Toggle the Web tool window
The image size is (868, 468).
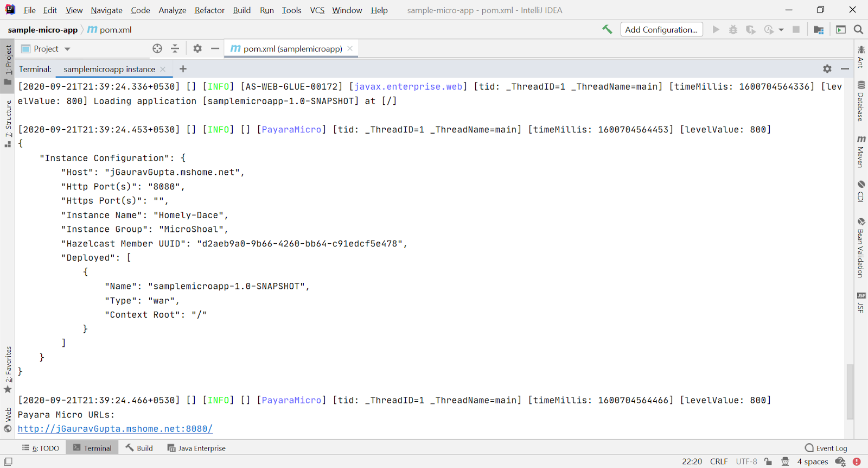pos(8,420)
